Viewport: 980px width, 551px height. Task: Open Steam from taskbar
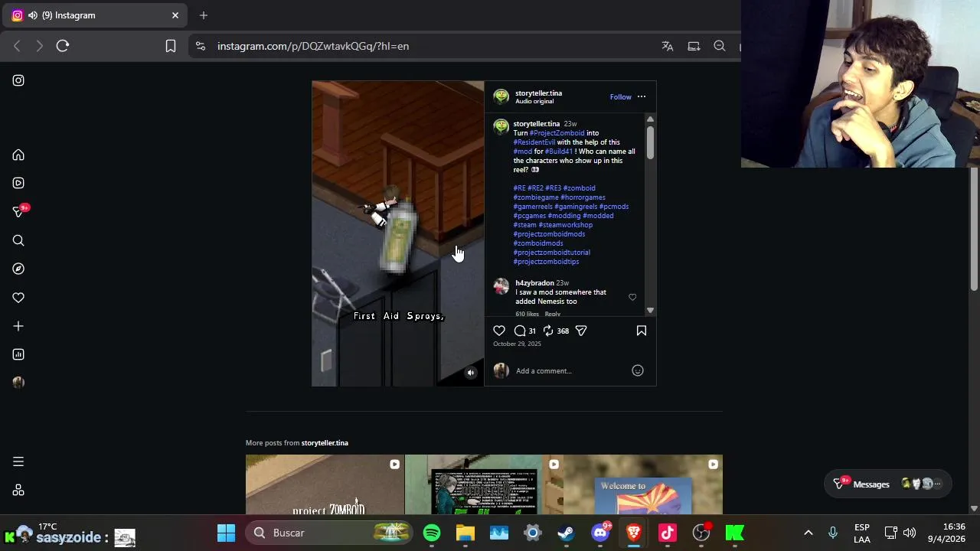[567, 533]
